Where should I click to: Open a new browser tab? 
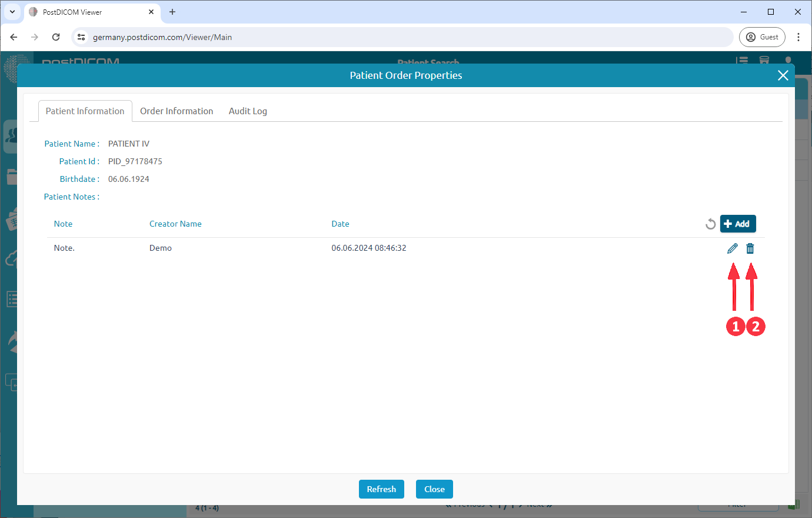click(x=172, y=12)
